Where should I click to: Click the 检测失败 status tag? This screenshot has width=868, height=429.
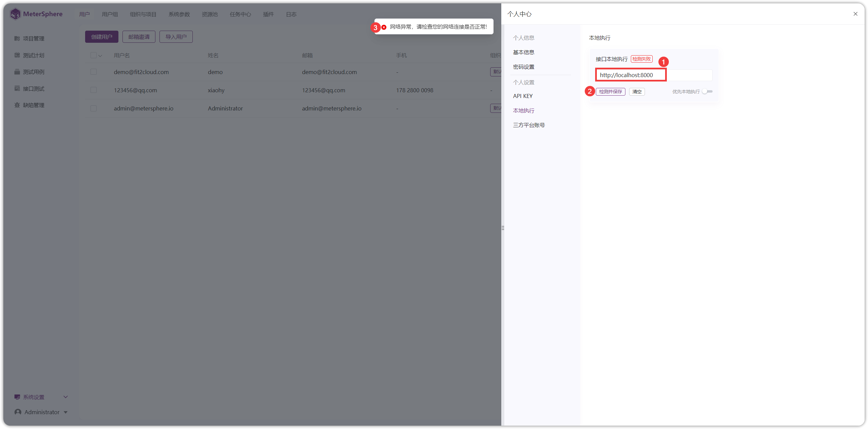[642, 59]
